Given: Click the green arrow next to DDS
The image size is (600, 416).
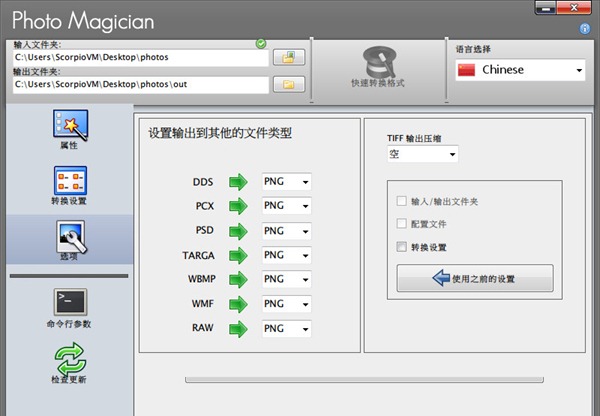Looking at the screenshot, I should pyautogui.click(x=238, y=182).
